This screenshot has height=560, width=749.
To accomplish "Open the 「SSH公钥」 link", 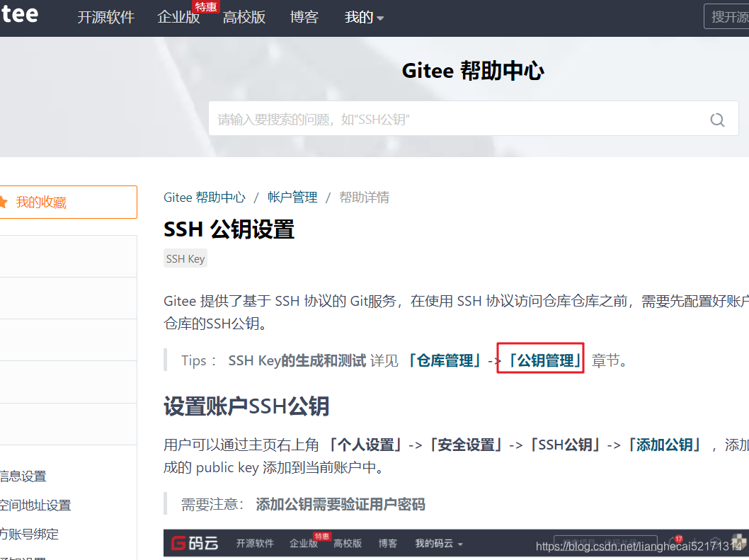I will point(565,445).
